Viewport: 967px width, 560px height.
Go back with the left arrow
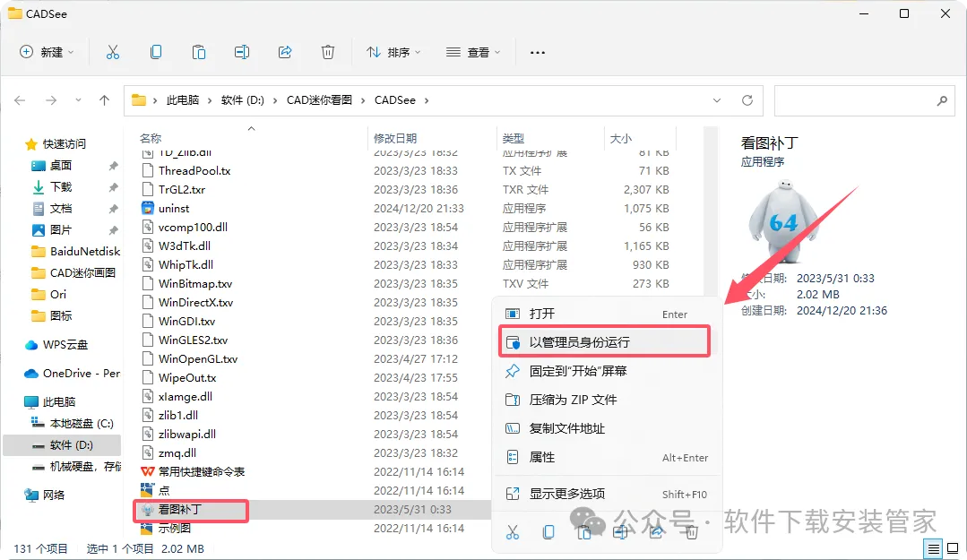(x=20, y=100)
